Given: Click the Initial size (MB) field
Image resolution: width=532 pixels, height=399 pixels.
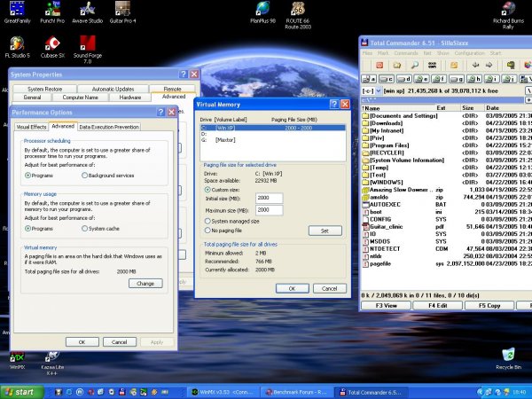Looking at the screenshot, I should (269, 198).
